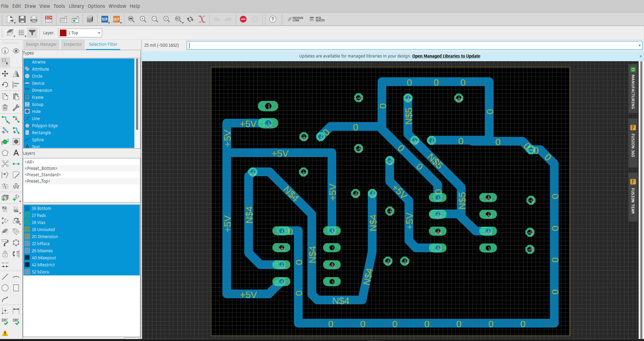The image size is (644, 341).
Task: Select the Text tool letter A icon
Action: point(16,153)
